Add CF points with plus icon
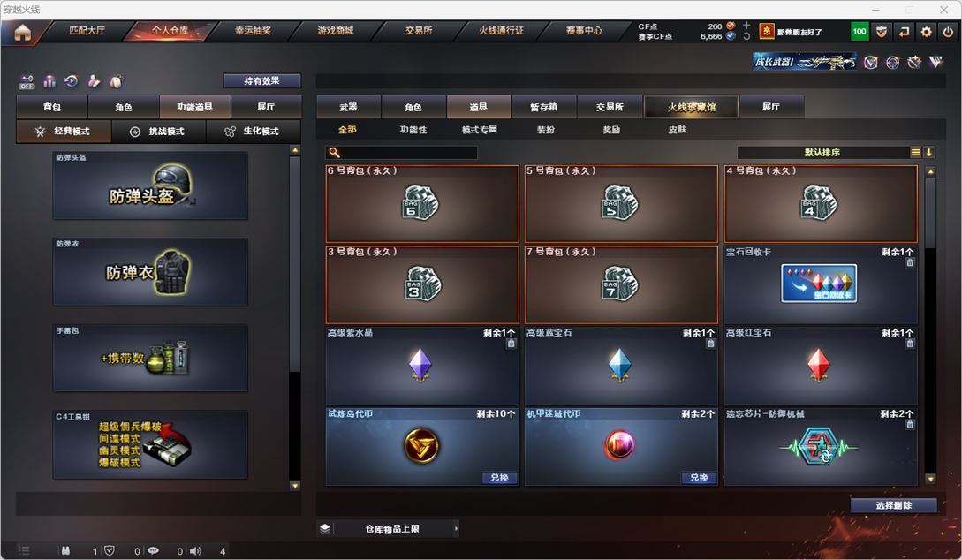962x560 pixels. [x=746, y=26]
